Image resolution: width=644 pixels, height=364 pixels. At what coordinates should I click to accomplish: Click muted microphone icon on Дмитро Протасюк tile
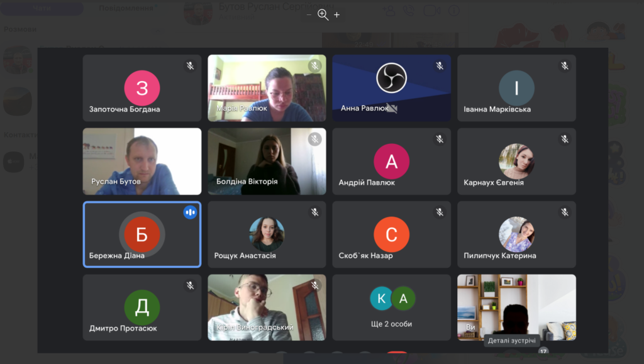pyautogui.click(x=190, y=285)
